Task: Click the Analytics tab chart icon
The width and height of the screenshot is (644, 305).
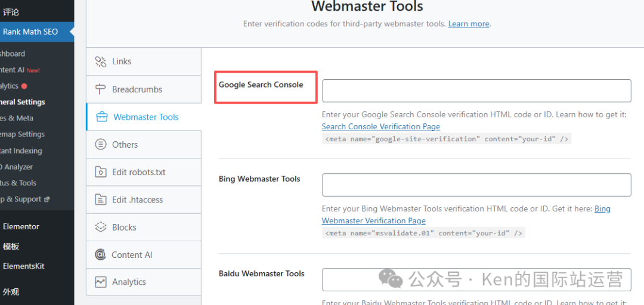Action: point(101,282)
